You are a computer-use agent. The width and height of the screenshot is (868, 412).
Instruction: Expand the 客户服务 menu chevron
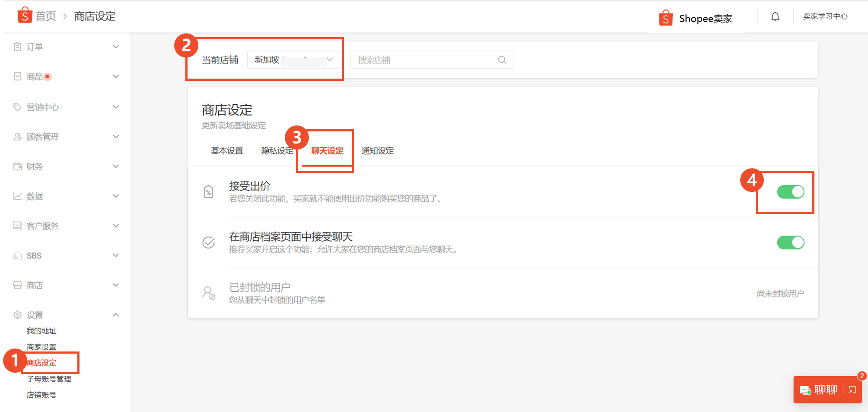[116, 226]
